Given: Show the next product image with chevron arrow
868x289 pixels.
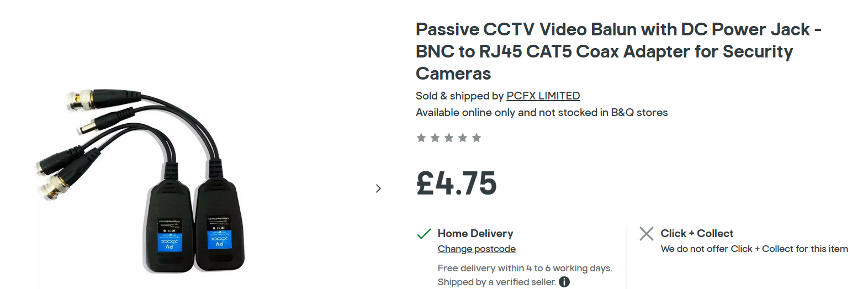Looking at the screenshot, I should [378, 188].
